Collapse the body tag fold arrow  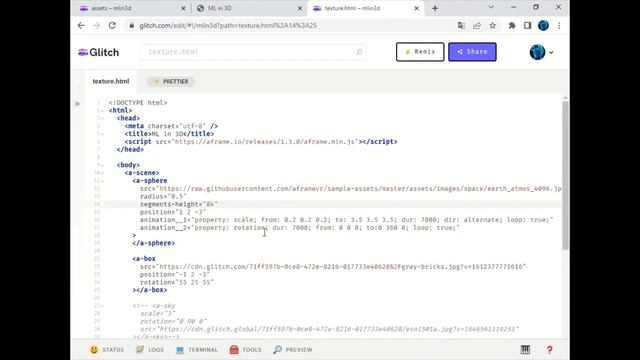tap(102, 165)
